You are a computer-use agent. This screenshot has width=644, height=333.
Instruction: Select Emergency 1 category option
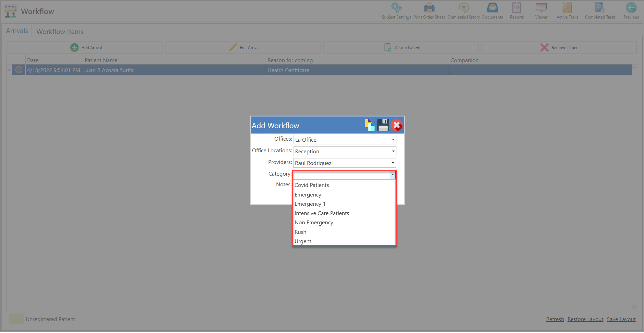click(x=344, y=204)
